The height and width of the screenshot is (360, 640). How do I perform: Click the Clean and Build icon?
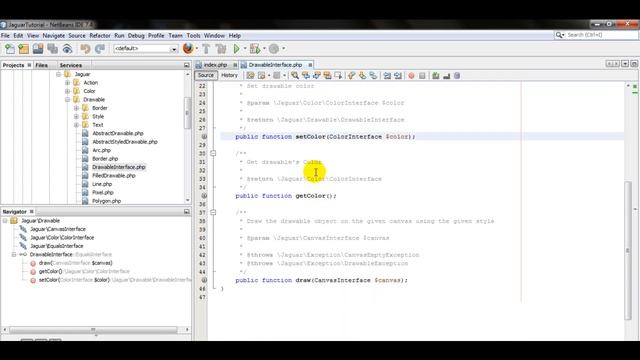tap(221, 49)
